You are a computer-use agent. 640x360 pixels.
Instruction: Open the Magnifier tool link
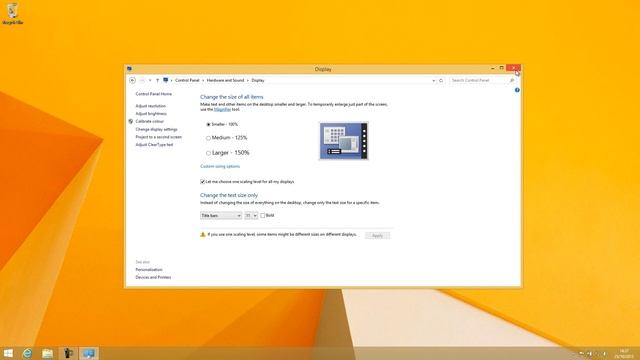pos(222,109)
